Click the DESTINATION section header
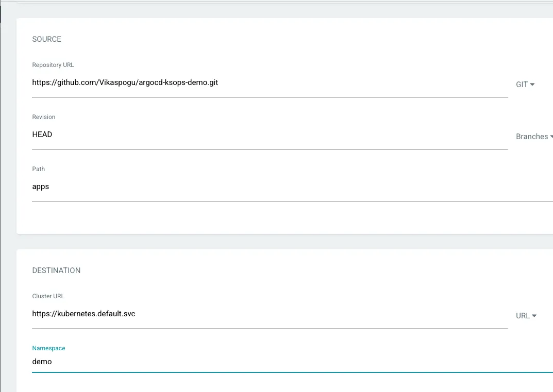 coord(56,270)
